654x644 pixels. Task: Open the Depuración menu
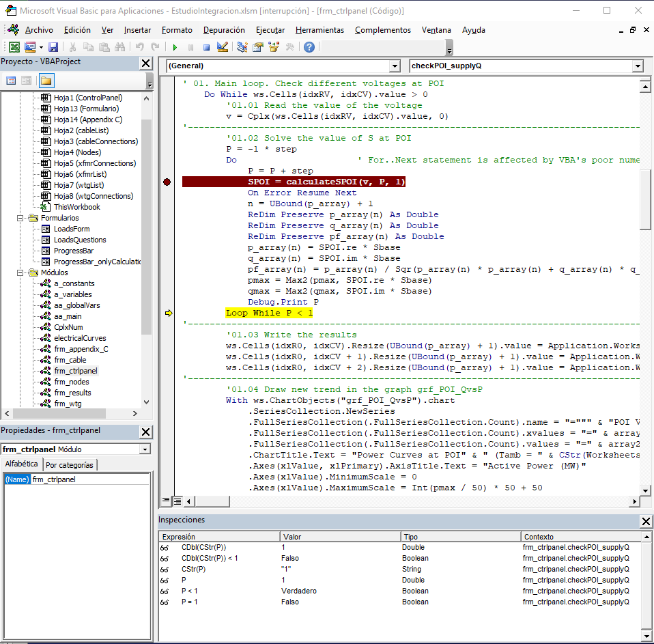pyautogui.click(x=223, y=30)
